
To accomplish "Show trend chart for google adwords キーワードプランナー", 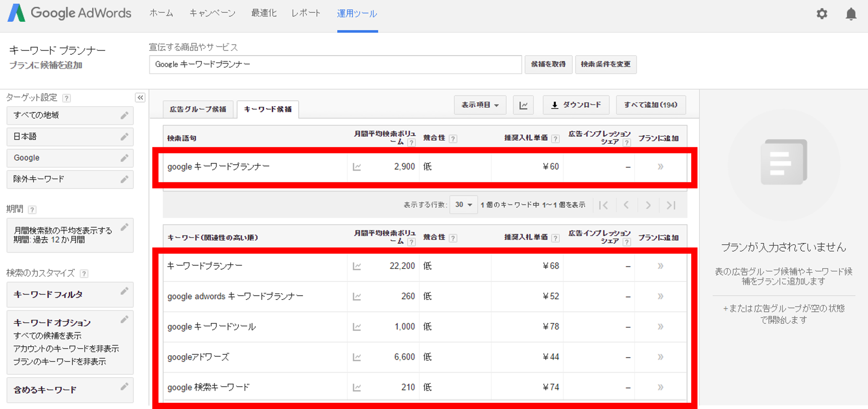I will click(357, 297).
